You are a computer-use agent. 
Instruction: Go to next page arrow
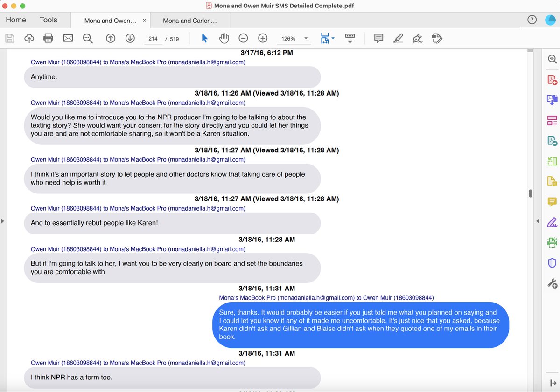click(x=130, y=38)
